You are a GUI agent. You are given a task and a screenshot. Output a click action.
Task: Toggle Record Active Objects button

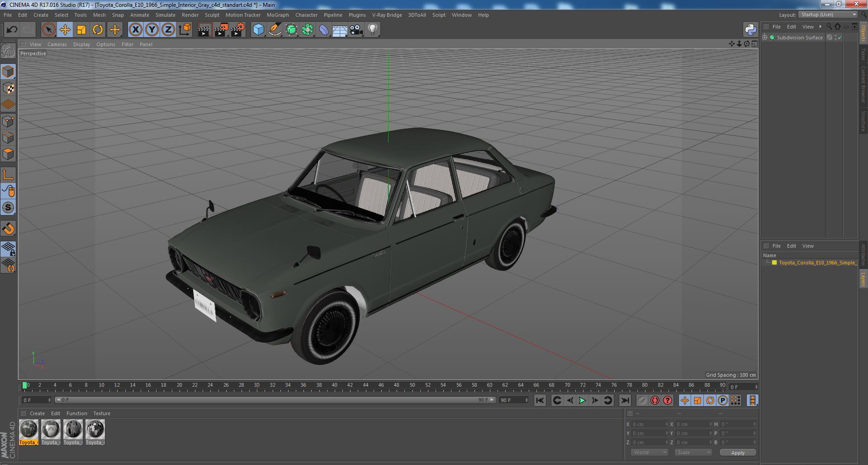coord(642,400)
